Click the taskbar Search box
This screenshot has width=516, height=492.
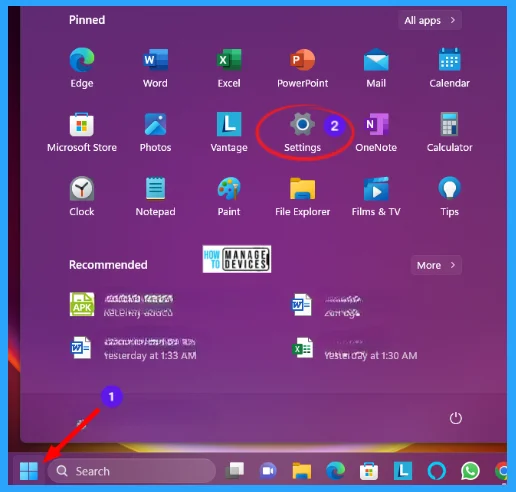pos(132,471)
